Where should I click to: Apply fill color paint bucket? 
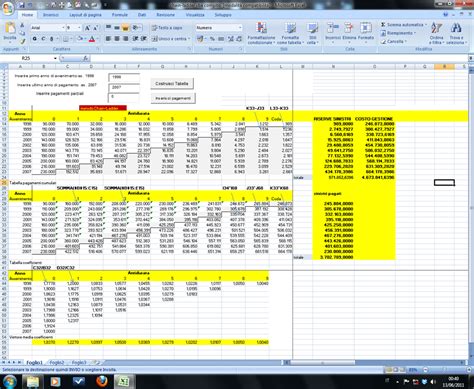[x=80, y=39]
